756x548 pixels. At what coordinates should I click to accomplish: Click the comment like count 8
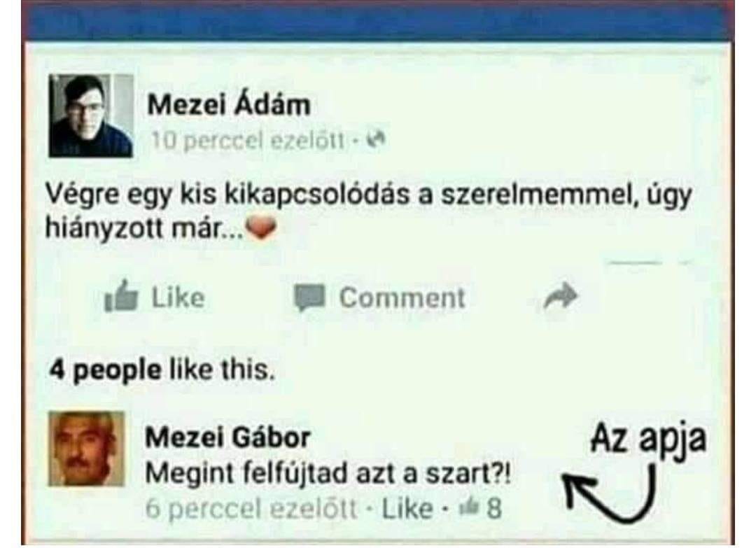[x=494, y=508]
